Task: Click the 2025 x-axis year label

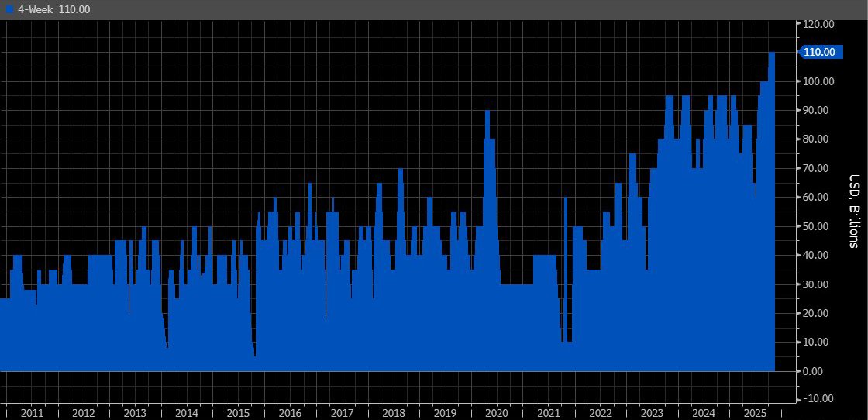Action: coord(755,413)
